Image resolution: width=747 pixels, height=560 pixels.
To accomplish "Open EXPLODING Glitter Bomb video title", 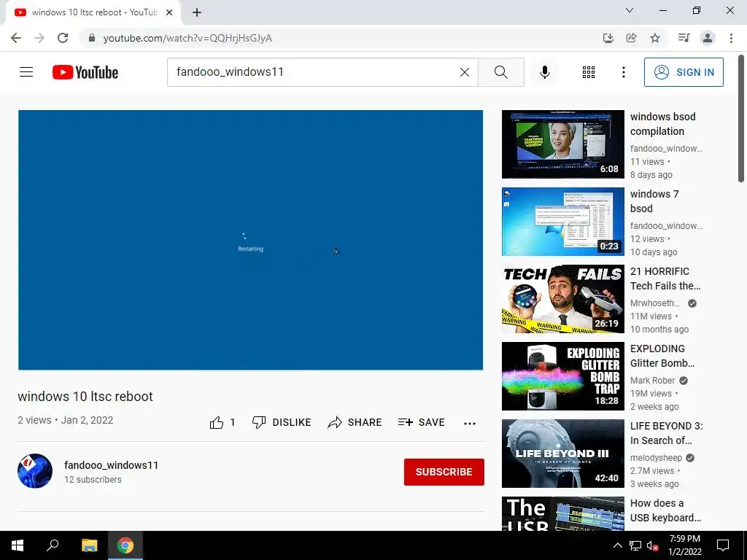I will click(x=662, y=356).
